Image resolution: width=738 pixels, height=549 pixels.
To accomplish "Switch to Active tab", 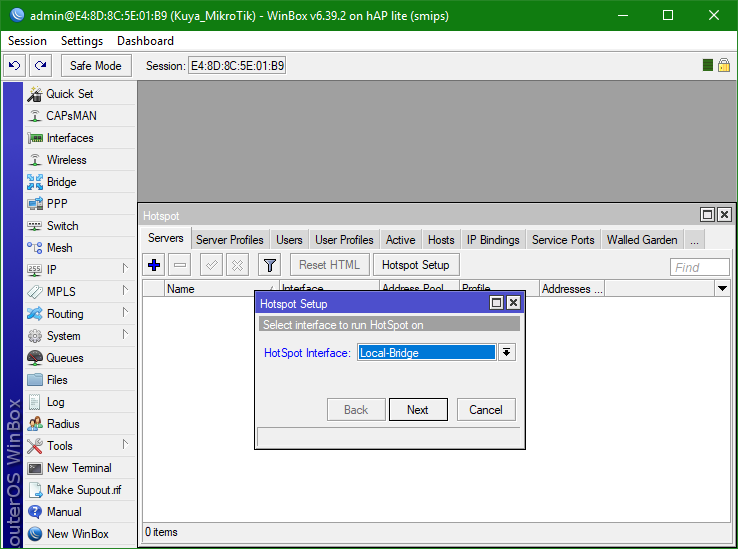I will 401,240.
